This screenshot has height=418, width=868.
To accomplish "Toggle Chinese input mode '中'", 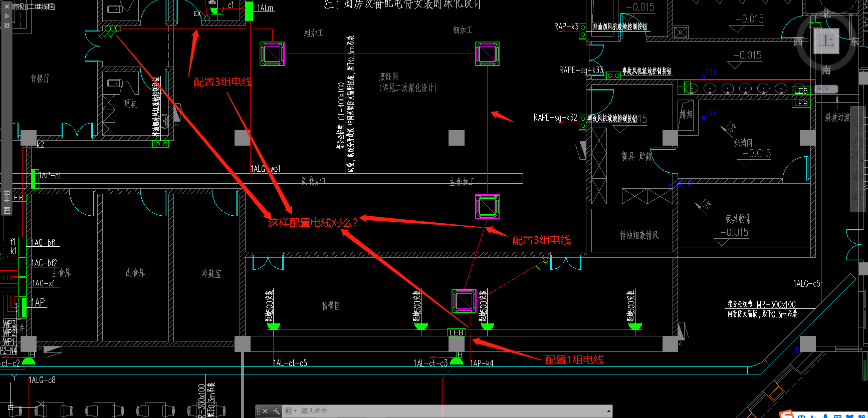I will [802, 415].
